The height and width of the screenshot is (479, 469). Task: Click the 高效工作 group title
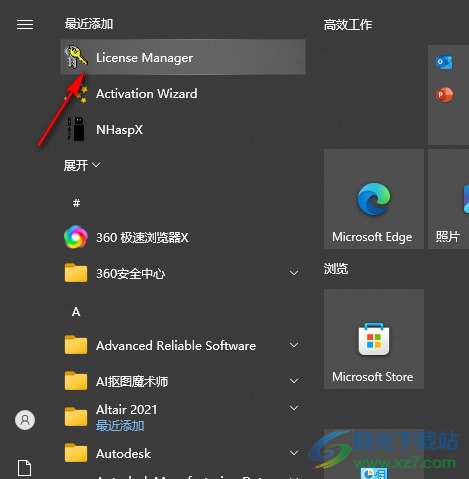(348, 25)
